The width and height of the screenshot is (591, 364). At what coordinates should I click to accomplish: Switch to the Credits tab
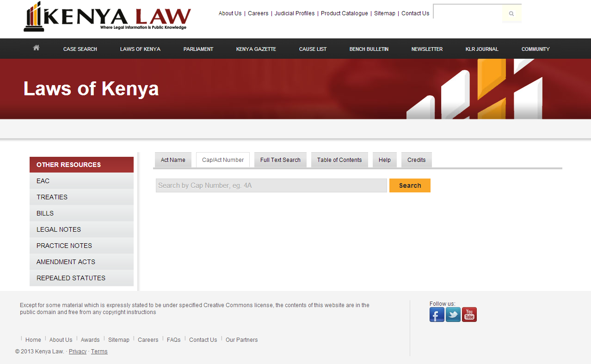click(417, 160)
